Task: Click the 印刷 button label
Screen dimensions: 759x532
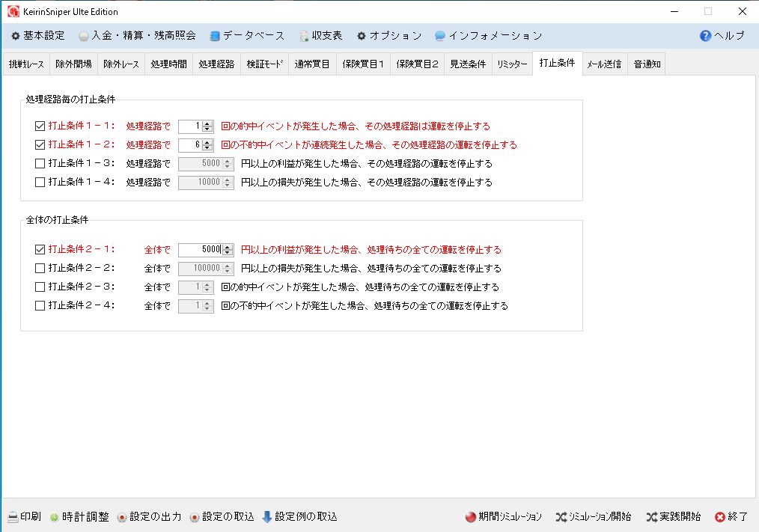Action: coord(31,517)
